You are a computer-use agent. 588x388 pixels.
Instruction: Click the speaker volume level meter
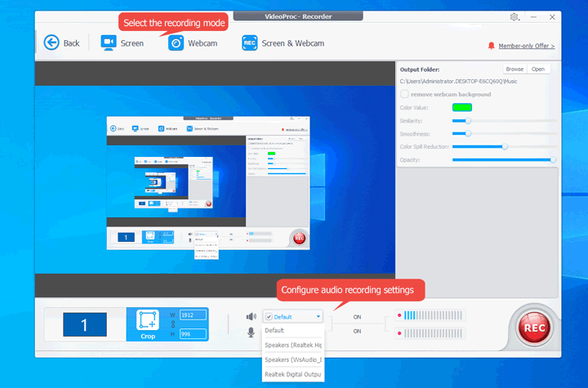click(x=430, y=315)
